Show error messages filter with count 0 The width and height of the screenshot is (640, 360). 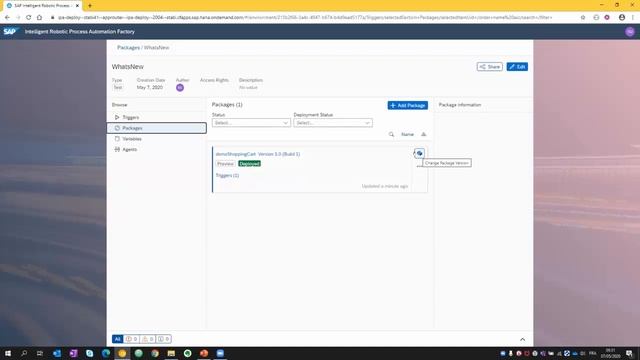(131, 339)
